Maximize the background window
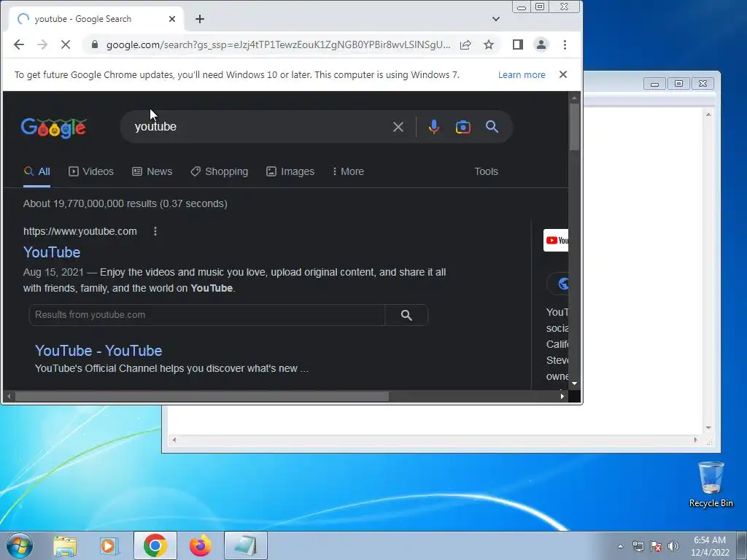747x560 pixels. (678, 83)
